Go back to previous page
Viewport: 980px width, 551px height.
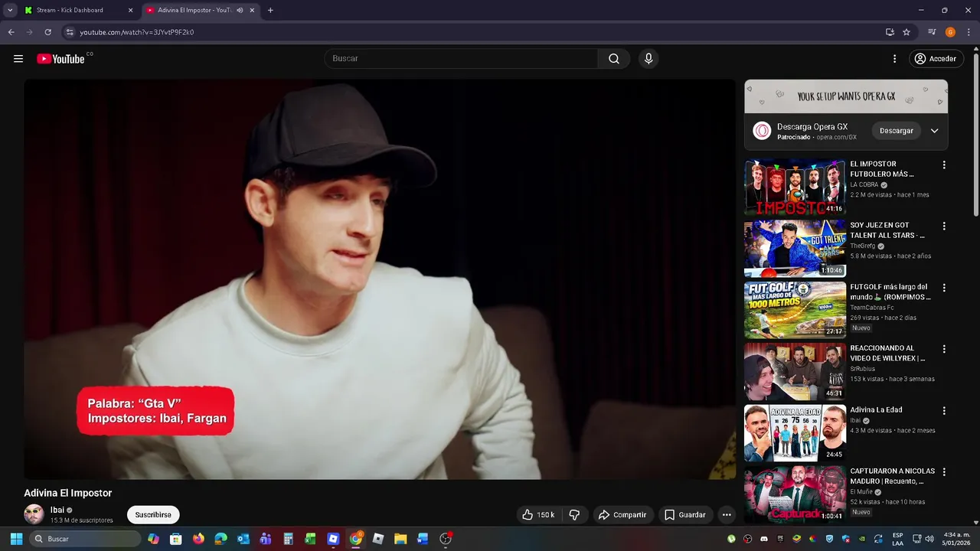tap(11, 32)
